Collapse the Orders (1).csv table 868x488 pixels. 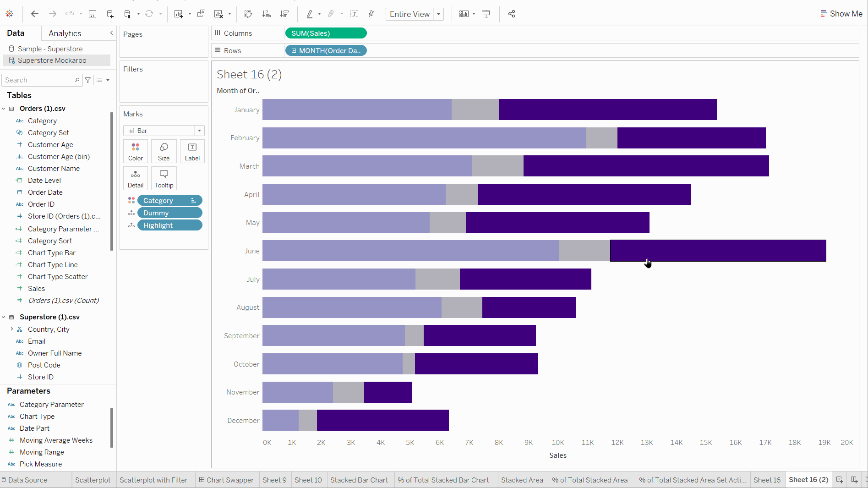coord(4,108)
